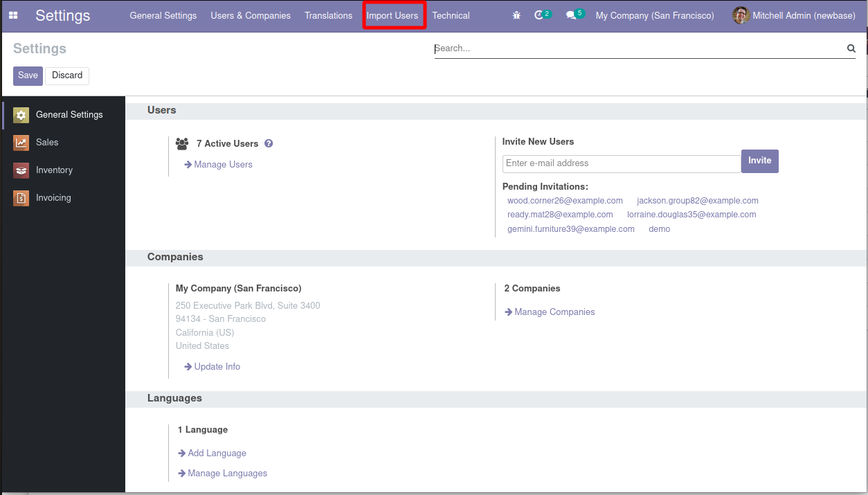Open the Import Users menu item
Viewport: 868px width, 495px height.
coord(392,15)
